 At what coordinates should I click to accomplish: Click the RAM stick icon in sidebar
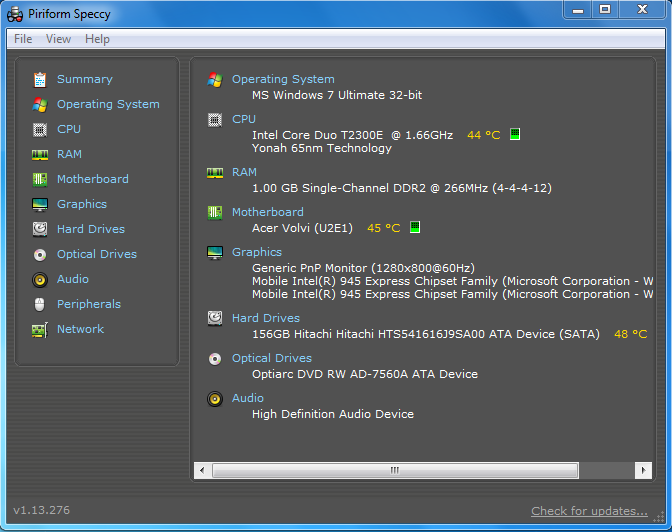coord(40,155)
